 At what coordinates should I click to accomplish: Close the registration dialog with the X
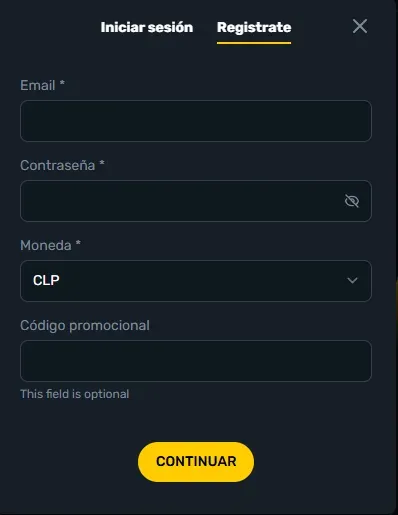tap(360, 26)
